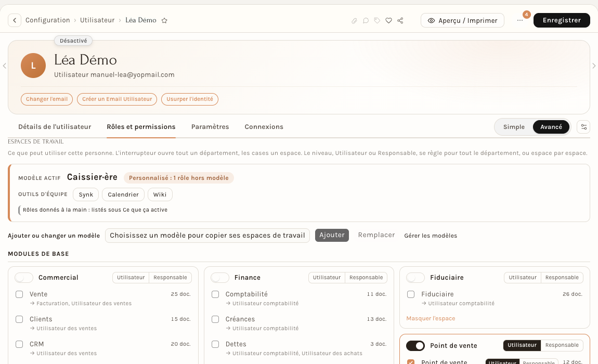
Task: Open Utilisateur breadcrumb
Action: pos(97,20)
